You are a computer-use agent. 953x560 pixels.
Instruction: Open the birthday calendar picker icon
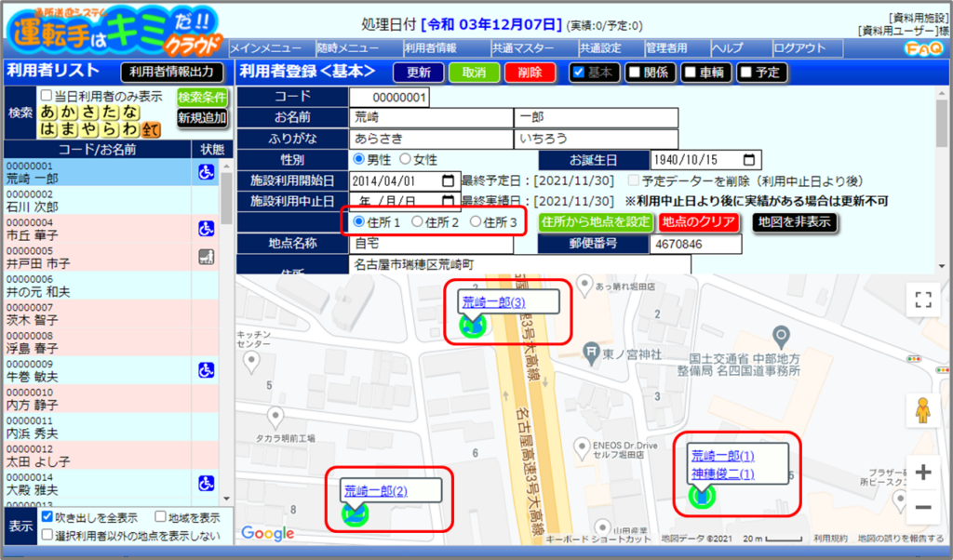click(749, 160)
